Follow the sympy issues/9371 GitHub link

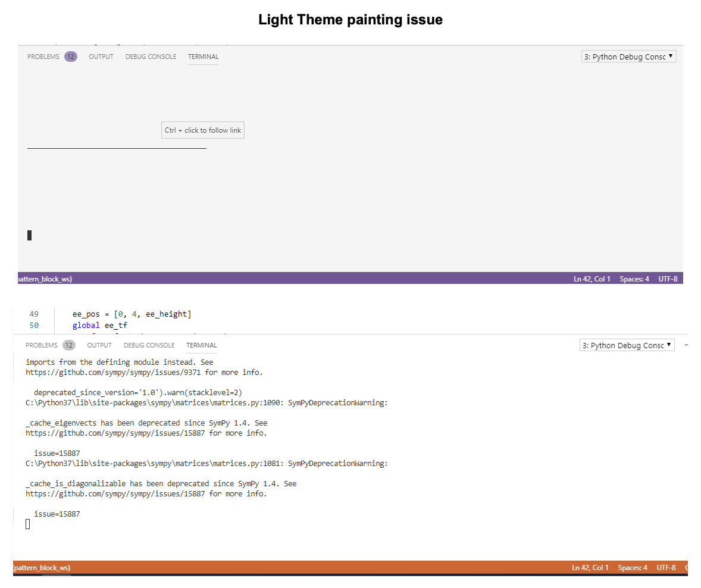113,373
